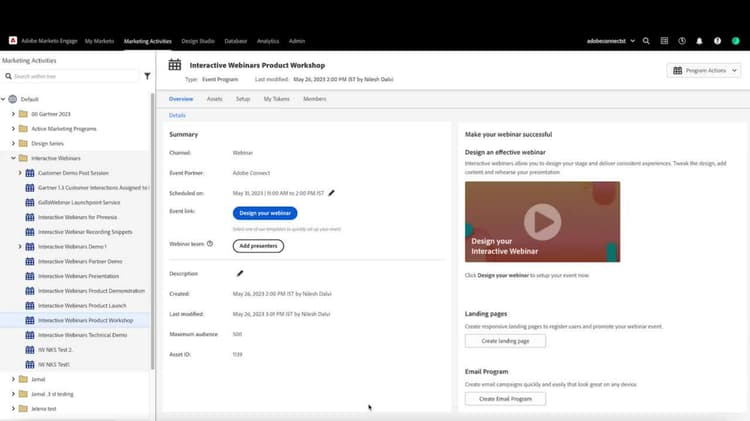This screenshot has height=421, width=750.
Task: Edit the Scheduled on date pencil icon
Action: pos(332,193)
